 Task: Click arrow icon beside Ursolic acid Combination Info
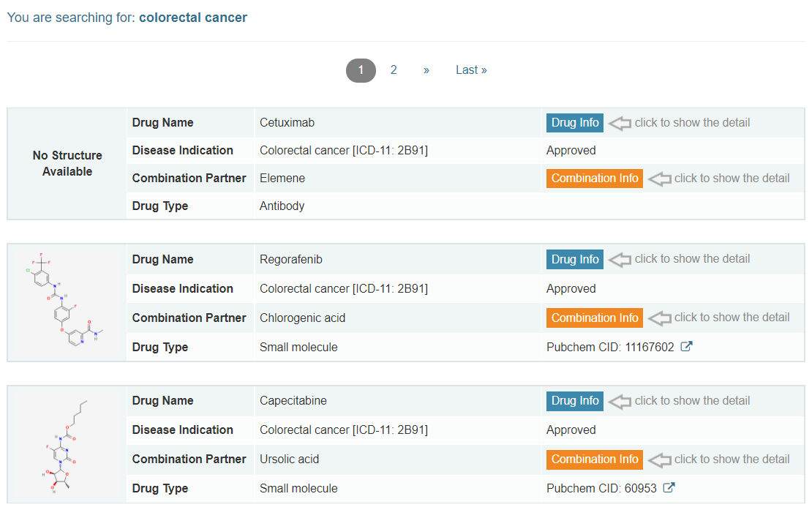tap(659, 460)
